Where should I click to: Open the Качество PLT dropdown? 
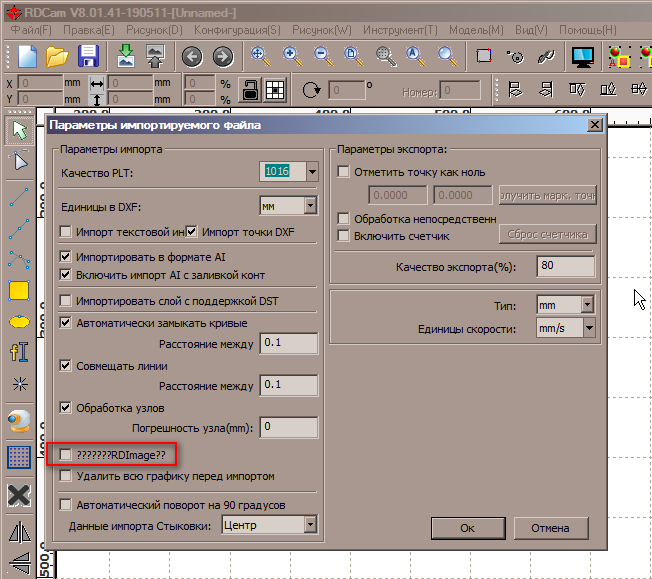(311, 172)
